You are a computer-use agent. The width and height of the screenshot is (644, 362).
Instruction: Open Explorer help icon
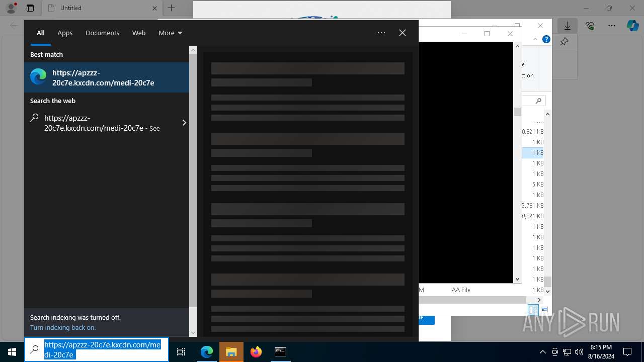[546, 39]
